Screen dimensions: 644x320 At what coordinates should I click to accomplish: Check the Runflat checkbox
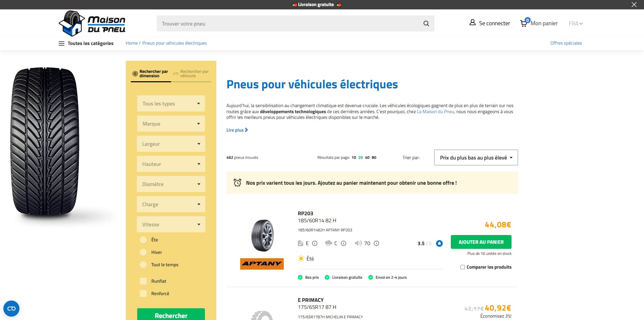point(143,281)
